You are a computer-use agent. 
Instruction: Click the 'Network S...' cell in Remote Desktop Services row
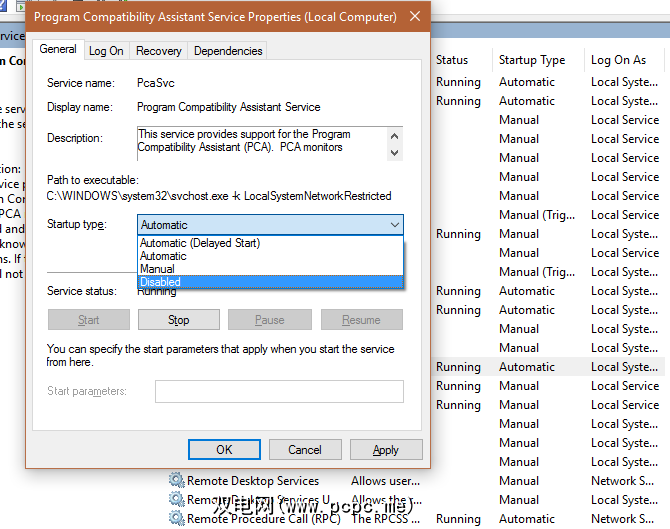(x=622, y=481)
